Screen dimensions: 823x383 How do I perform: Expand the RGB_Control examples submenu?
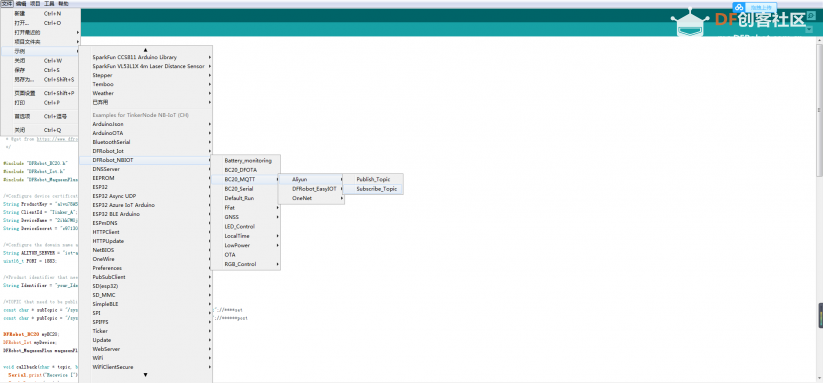246,264
